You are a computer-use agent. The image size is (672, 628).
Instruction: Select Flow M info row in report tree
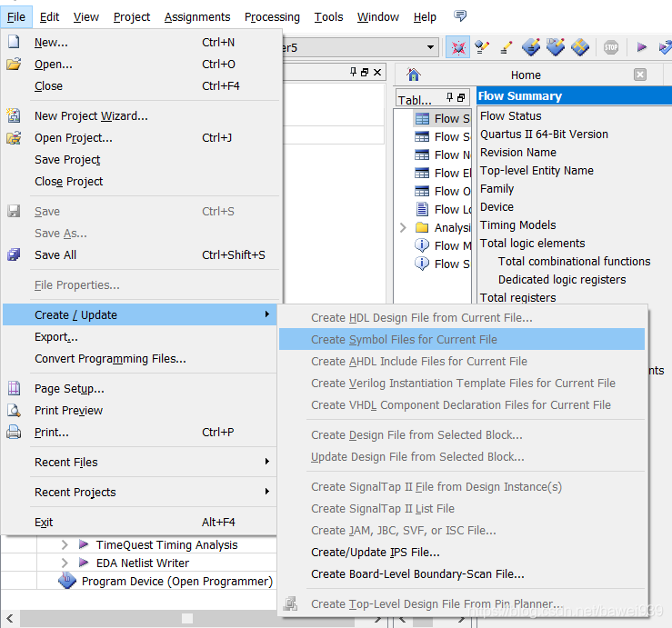click(x=442, y=245)
